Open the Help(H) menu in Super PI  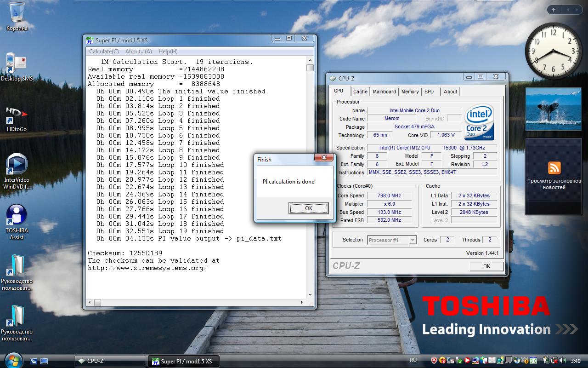coord(168,52)
